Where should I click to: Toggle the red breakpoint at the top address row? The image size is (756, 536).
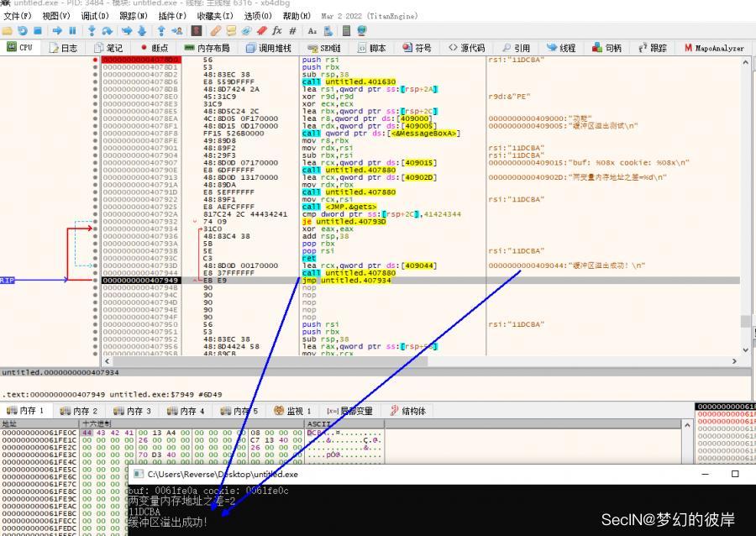coord(94,60)
